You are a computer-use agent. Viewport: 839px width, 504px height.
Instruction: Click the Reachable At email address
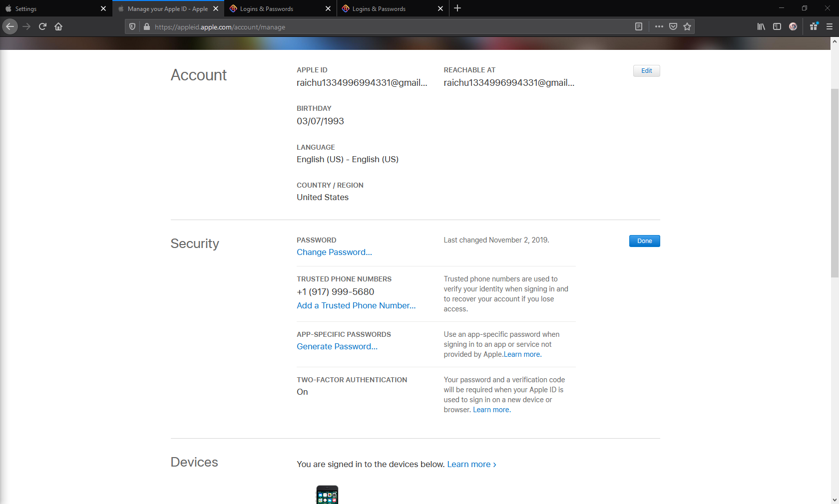click(509, 83)
